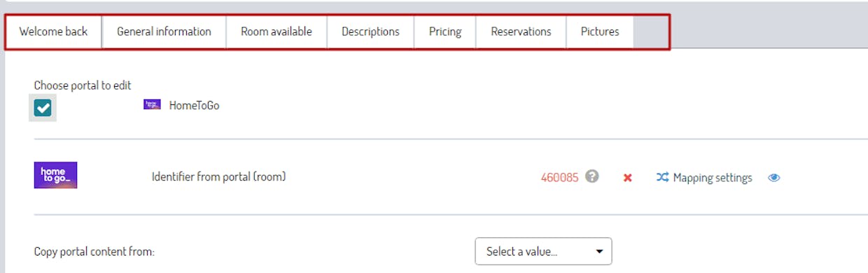Click the large HomeToGo logo
Screen dimensions: 868x273
click(55, 175)
